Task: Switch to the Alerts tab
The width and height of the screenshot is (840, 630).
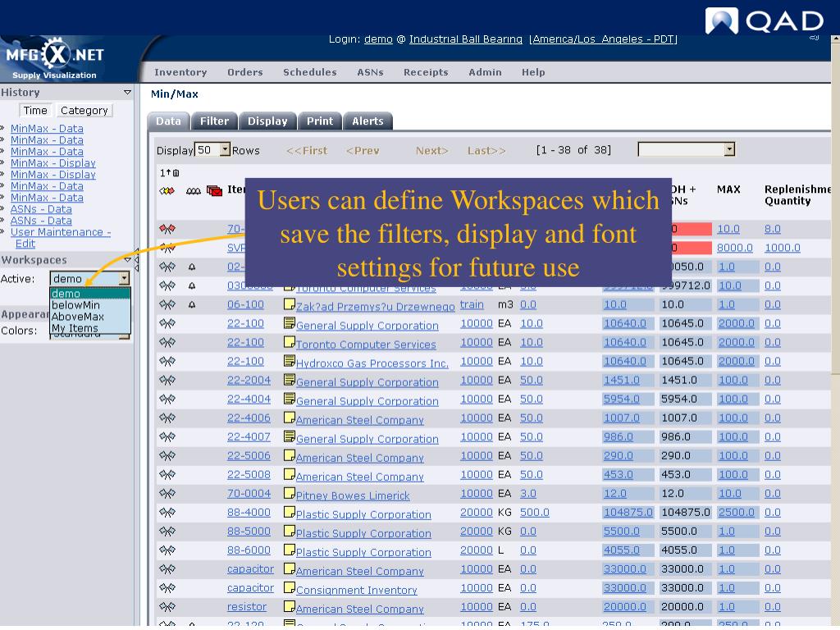Action: (367, 121)
